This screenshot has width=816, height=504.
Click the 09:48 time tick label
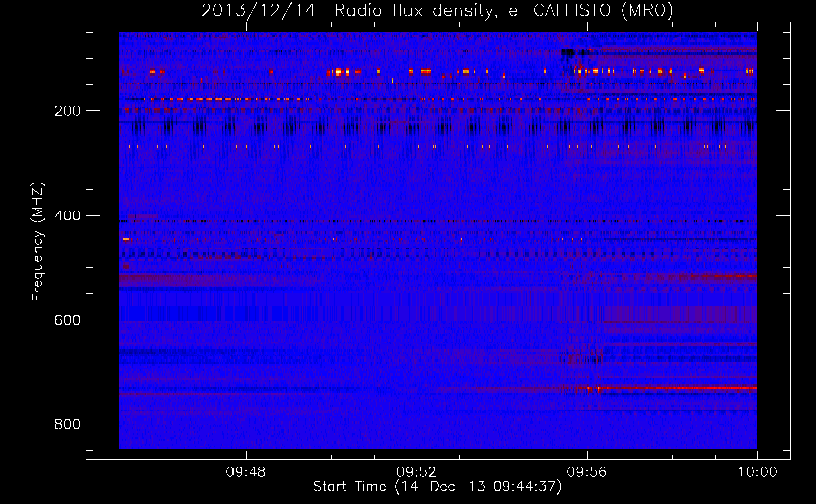(246, 472)
